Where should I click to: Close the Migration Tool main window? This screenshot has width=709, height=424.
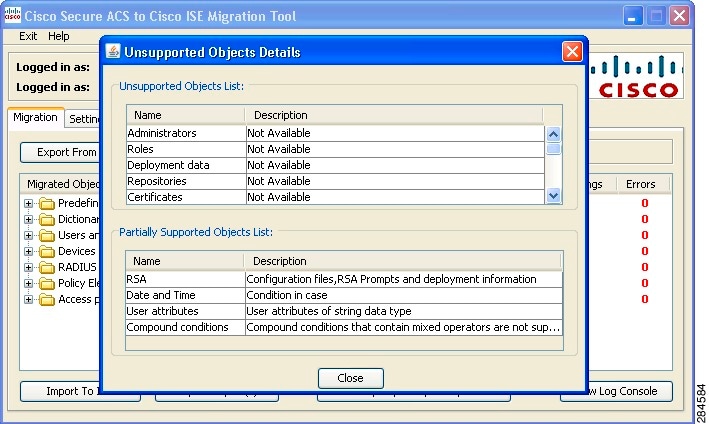(x=679, y=16)
